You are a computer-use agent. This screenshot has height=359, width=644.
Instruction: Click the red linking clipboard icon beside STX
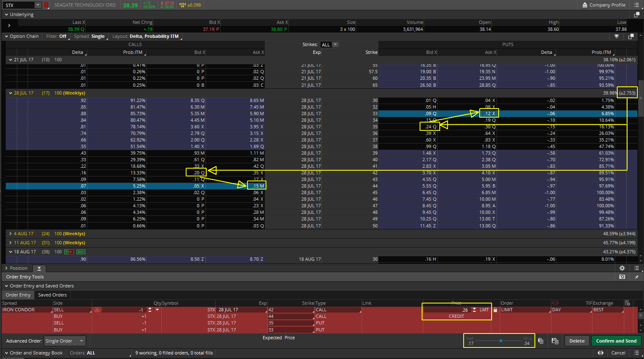click(46, 5)
